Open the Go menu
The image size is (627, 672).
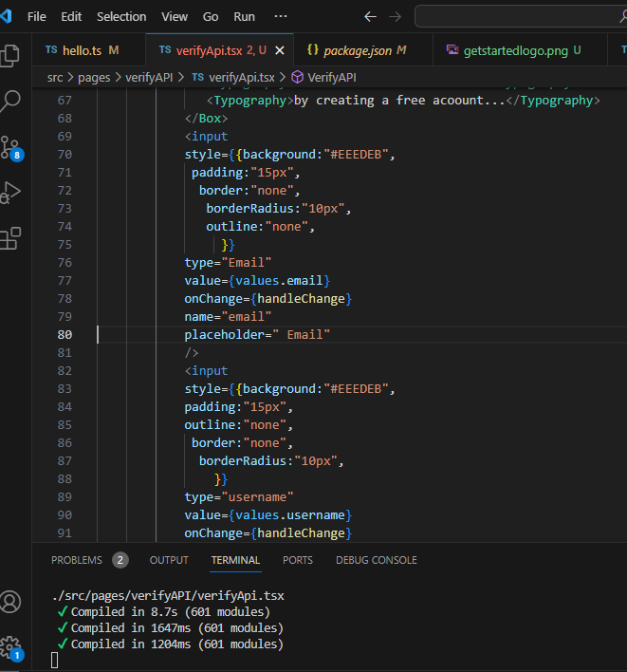click(211, 17)
